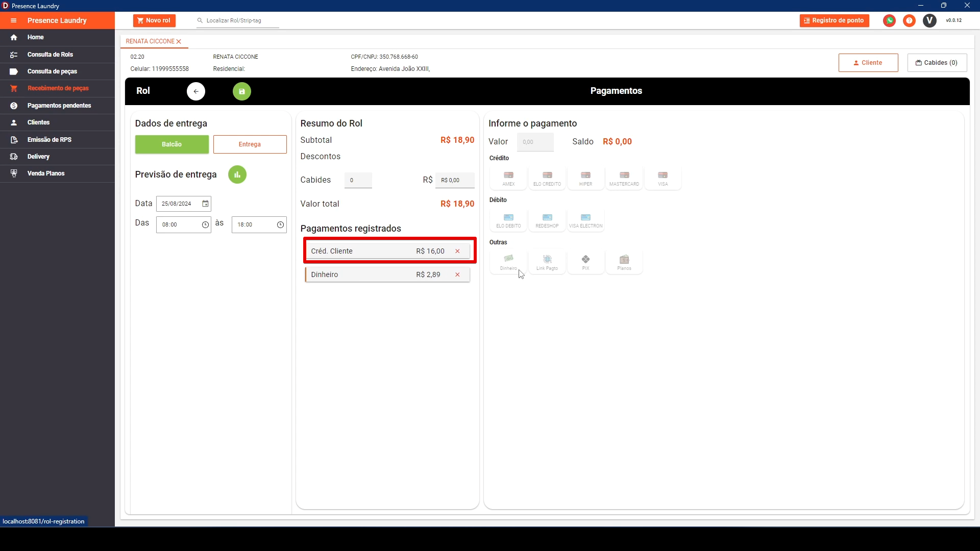Open Venda Planos in sidebar
This screenshot has width=980, height=551.
pyautogui.click(x=57, y=173)
